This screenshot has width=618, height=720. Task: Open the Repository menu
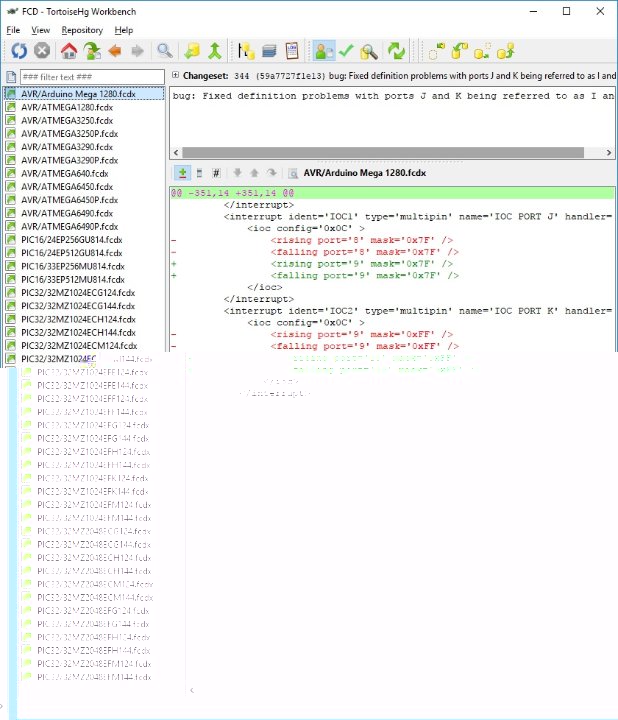pyautogui.click(x=82, y=30)
